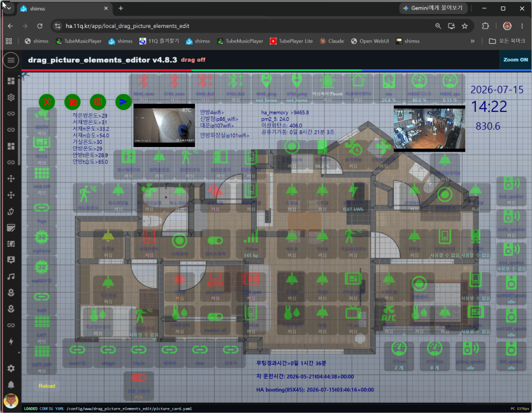Switch to the shimss browser tab
Viewport: 532px width, 413px height.
pos(64,8)
